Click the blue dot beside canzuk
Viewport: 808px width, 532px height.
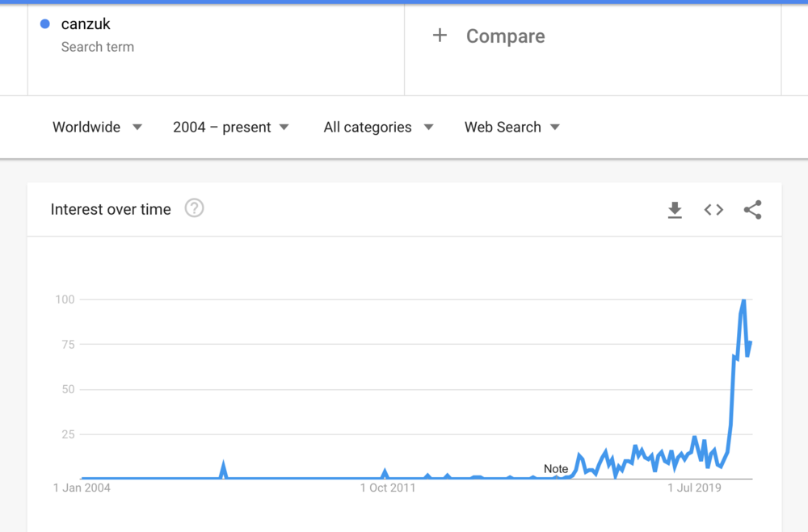pyautogui.click(x=44, y=23)
